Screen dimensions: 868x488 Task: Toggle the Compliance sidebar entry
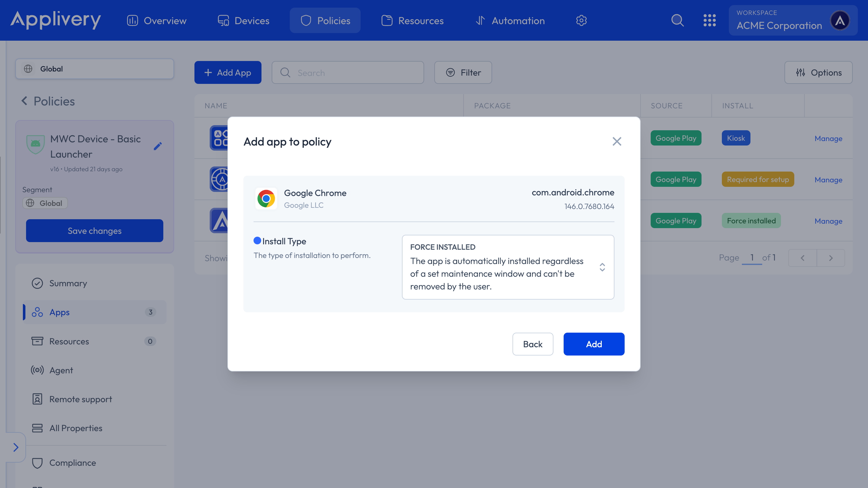click(72, 462)
